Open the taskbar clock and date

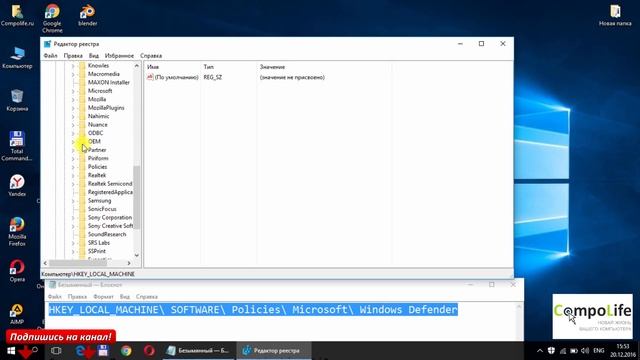pos(623,351)
